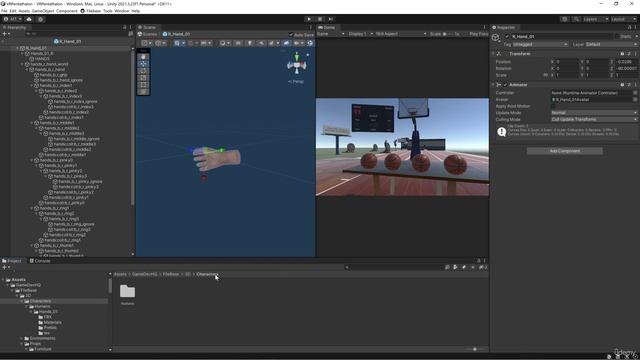Open the Layout dropdown in the top bar
Screen dimensions: 640x360
[623, 19]
